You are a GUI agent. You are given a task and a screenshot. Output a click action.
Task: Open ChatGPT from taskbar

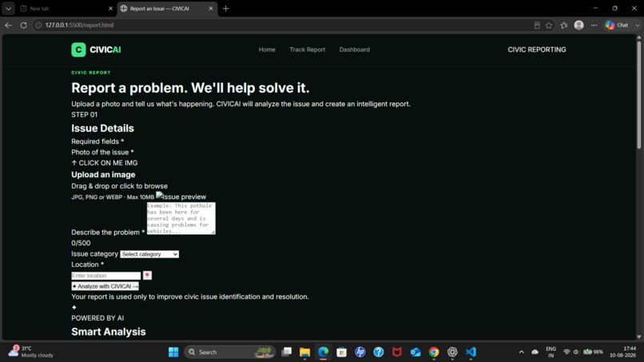(x=452, y=352)
